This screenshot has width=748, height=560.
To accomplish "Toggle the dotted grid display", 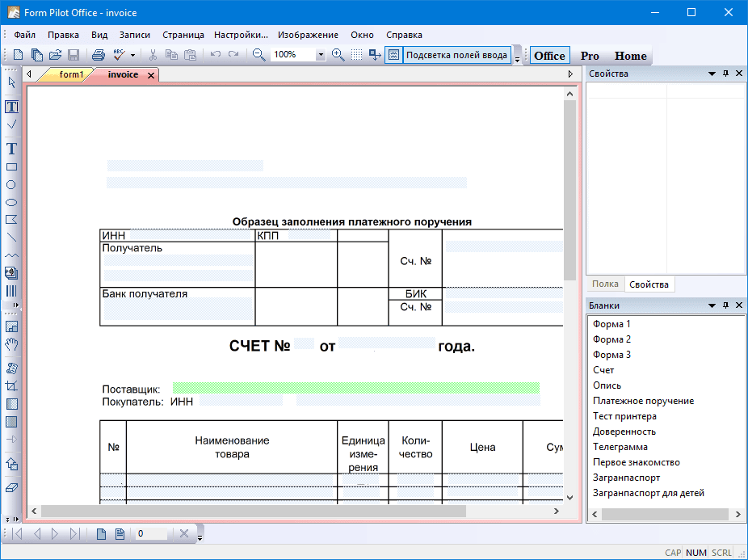I will click(356, 55).
